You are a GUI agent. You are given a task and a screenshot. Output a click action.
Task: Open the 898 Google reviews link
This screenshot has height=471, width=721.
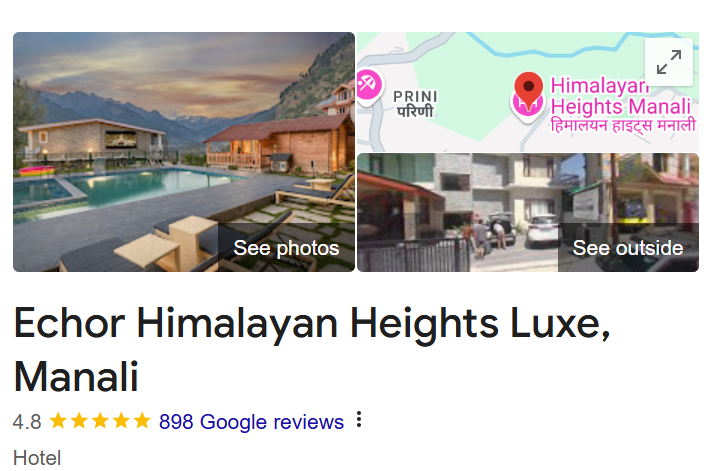coord(251,422)
